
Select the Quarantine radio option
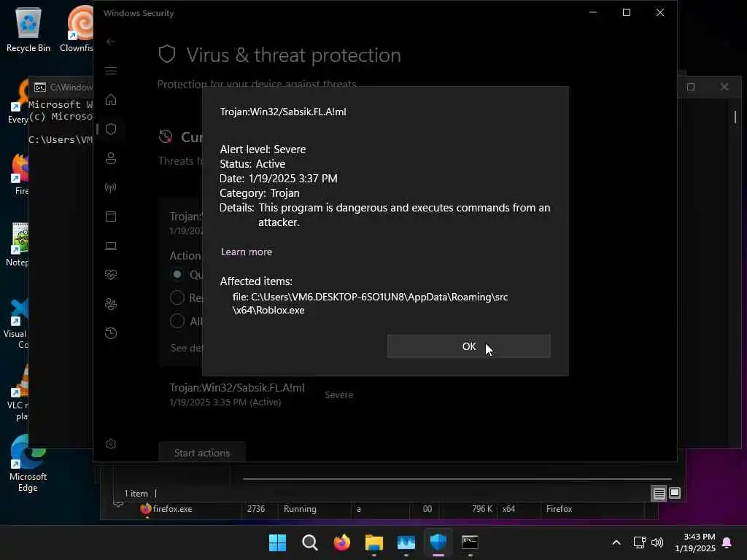coord(177,274)
